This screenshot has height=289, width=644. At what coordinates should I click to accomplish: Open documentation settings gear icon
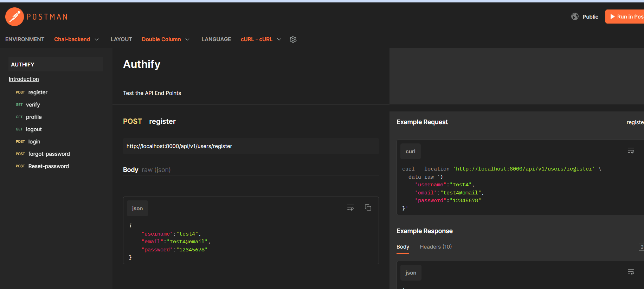click(293, 39)
